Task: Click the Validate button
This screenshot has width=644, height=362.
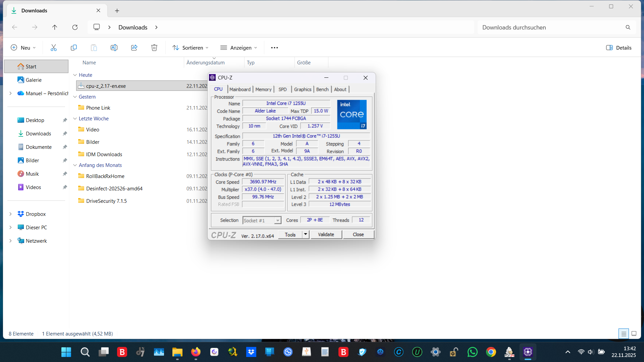Action: [326, 234]
